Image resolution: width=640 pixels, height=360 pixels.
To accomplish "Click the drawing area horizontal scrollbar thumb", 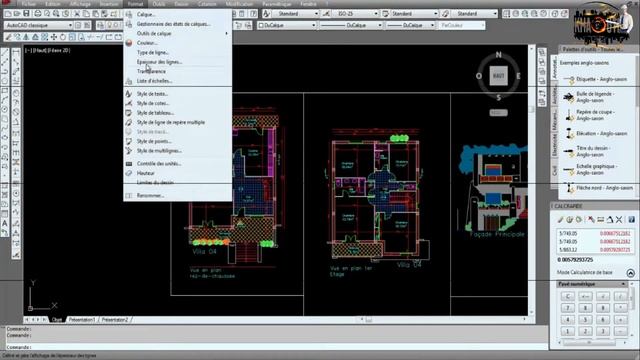I will coord(369,320).
